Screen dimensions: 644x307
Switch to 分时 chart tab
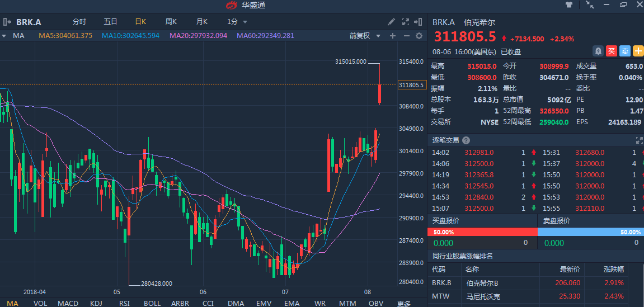click(x=79, y=22)
